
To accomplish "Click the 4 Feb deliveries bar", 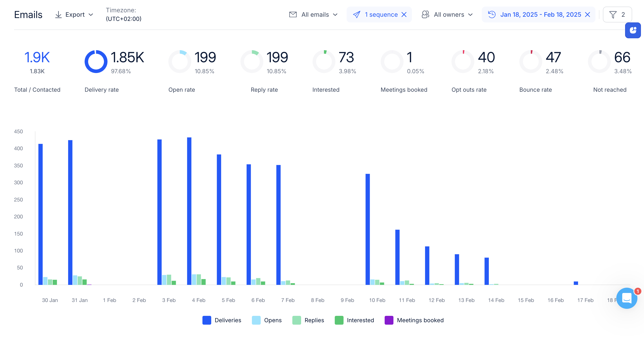I will point(189,211).
